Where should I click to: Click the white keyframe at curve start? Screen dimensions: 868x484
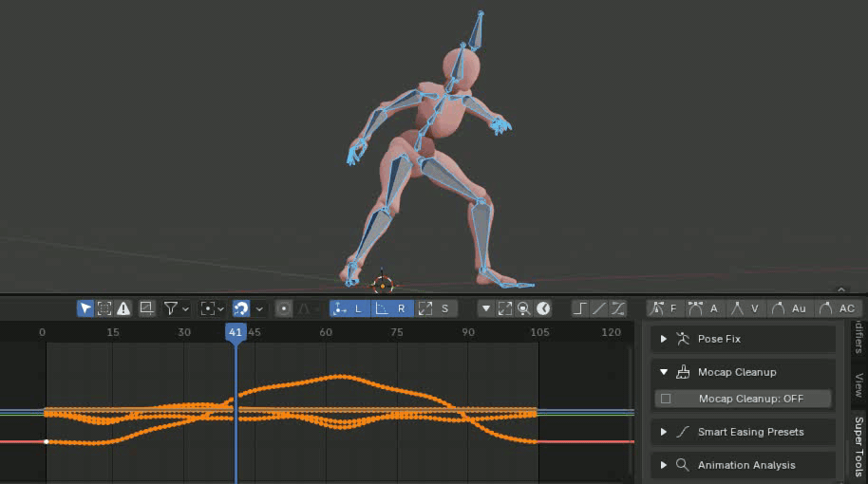point(47,441)
